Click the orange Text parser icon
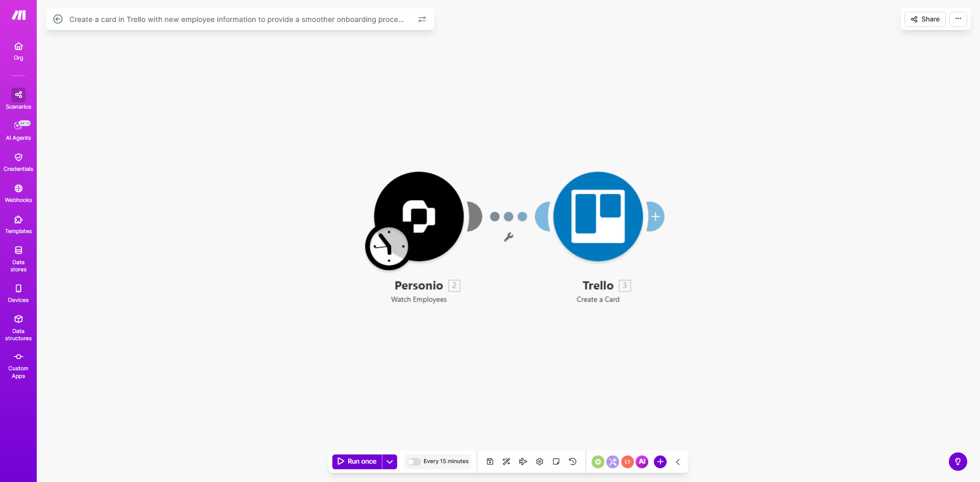This screenshot has width=980, height=482. [627, 462]
